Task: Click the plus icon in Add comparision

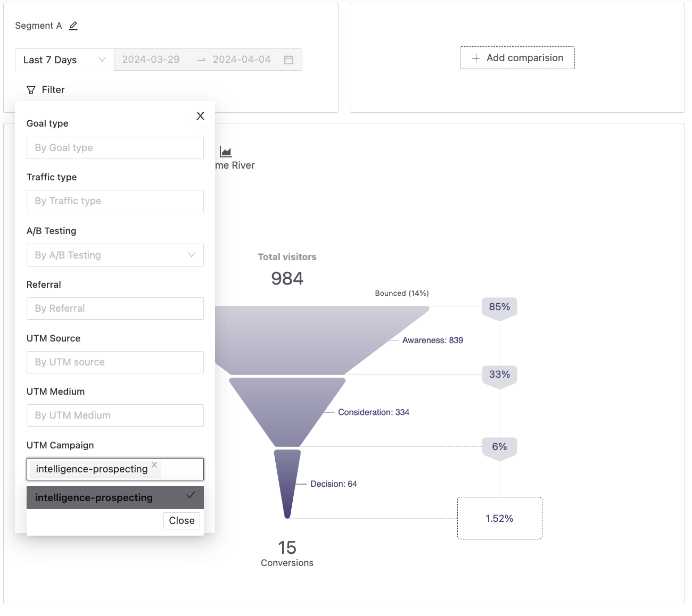Action: point(476,58)
